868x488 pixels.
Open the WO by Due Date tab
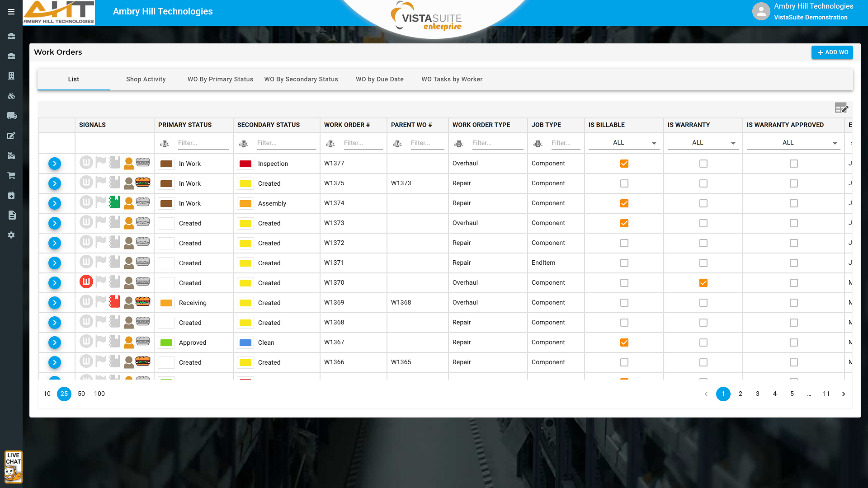379,79
